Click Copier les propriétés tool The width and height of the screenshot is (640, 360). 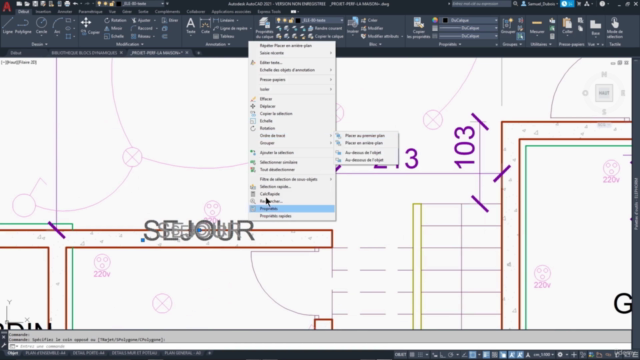point(418,28)
